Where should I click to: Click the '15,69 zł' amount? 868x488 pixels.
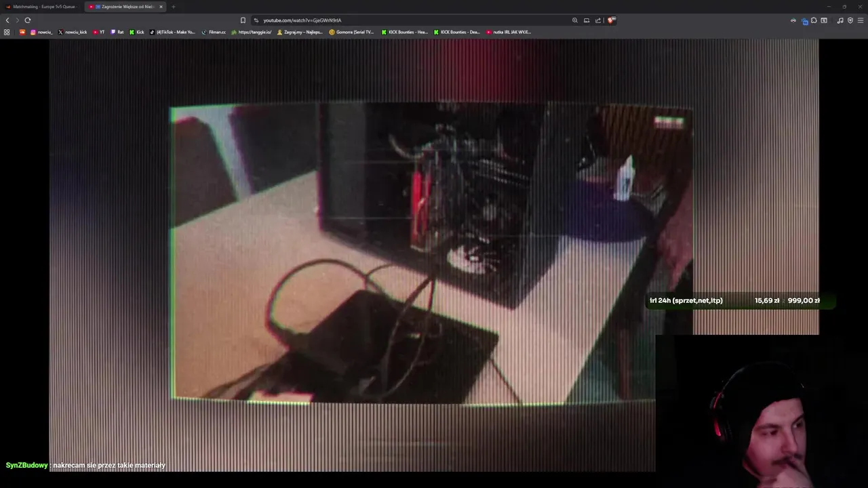[x=767, y=300]
